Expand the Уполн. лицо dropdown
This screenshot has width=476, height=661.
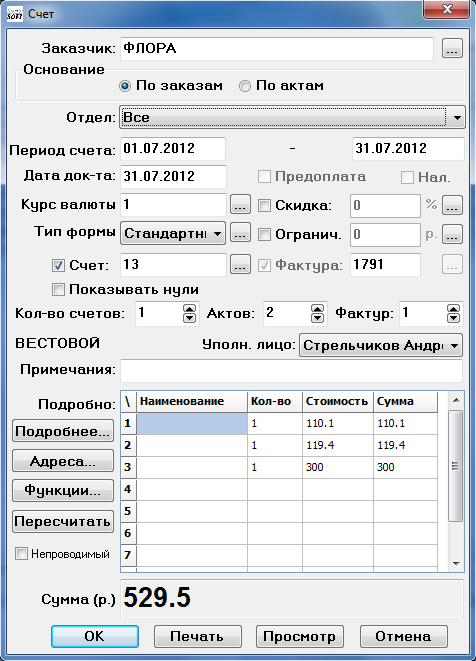pos(380,345)
